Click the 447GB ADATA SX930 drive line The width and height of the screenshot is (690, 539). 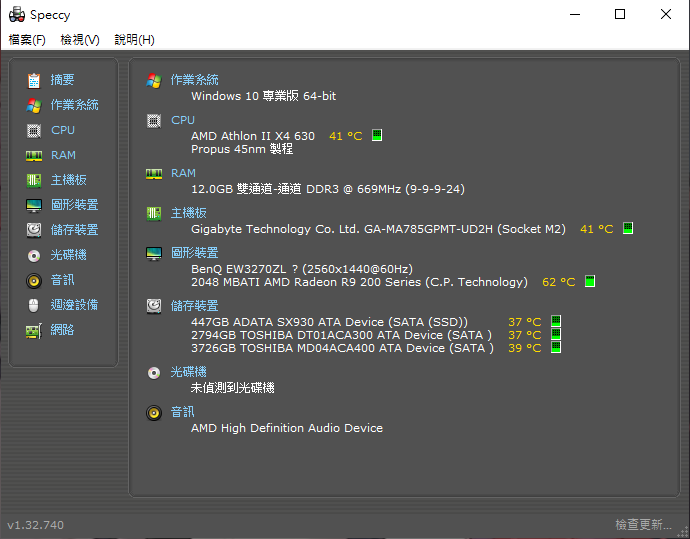pyautogui.click(x=329, y=322)
